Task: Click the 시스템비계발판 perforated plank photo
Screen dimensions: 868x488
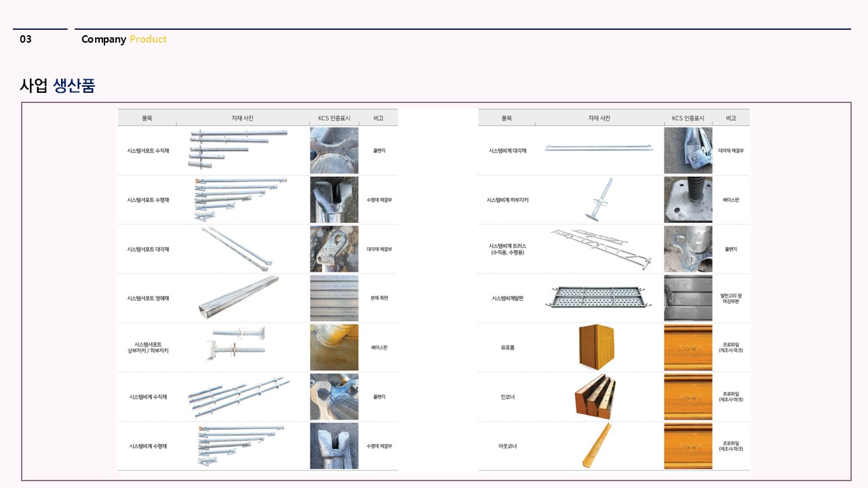Action: (598, 298)
